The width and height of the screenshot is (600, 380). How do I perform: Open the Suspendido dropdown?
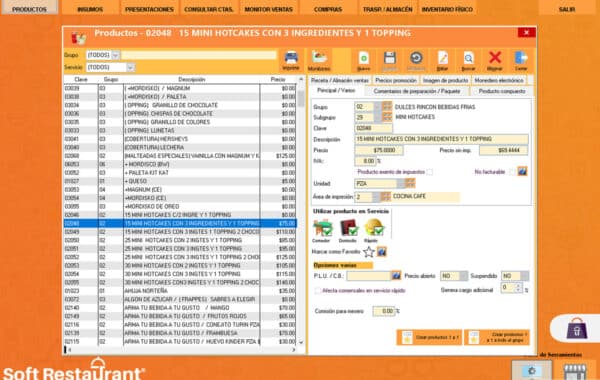(x=525, y=276)
